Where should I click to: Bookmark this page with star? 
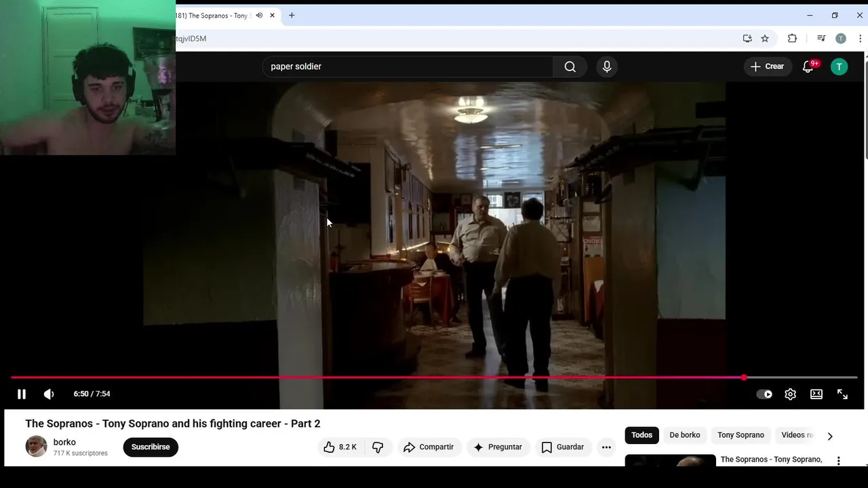point(765,39)
